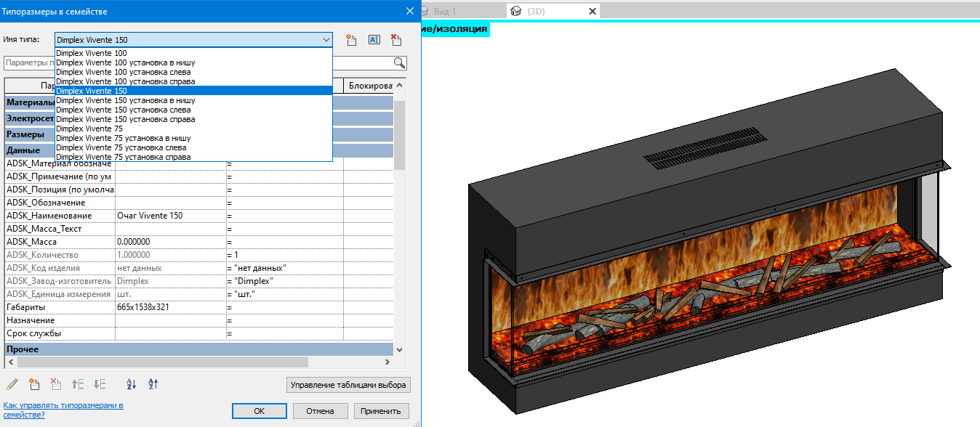Screen dimensions: 980x427
Task: Click the Блокировать column header
Action: tap(369, 86)
